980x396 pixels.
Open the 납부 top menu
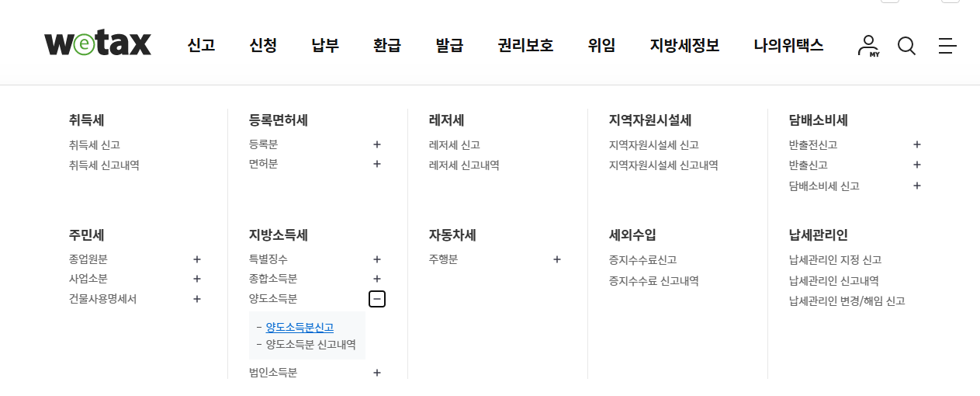(325, 46)
